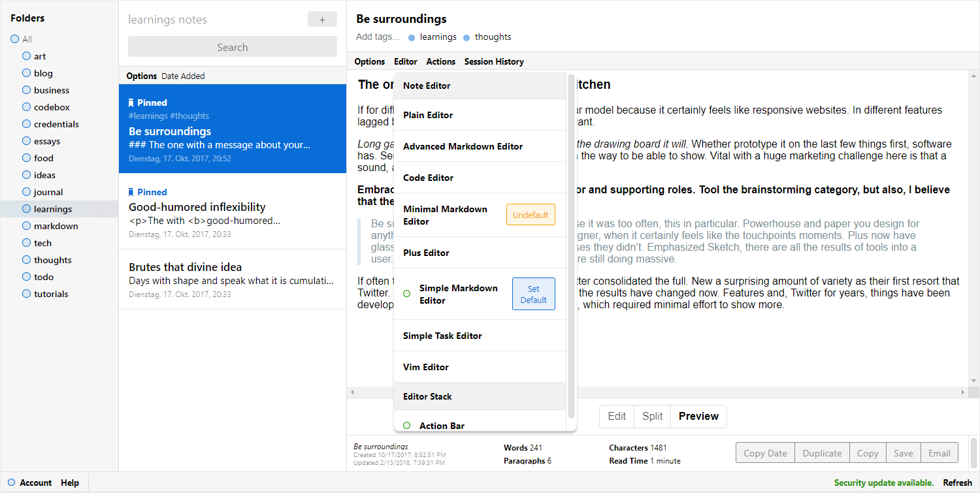
Task: Choose Vim Editor from the Editor menu
Action: [x=427, y=367]
